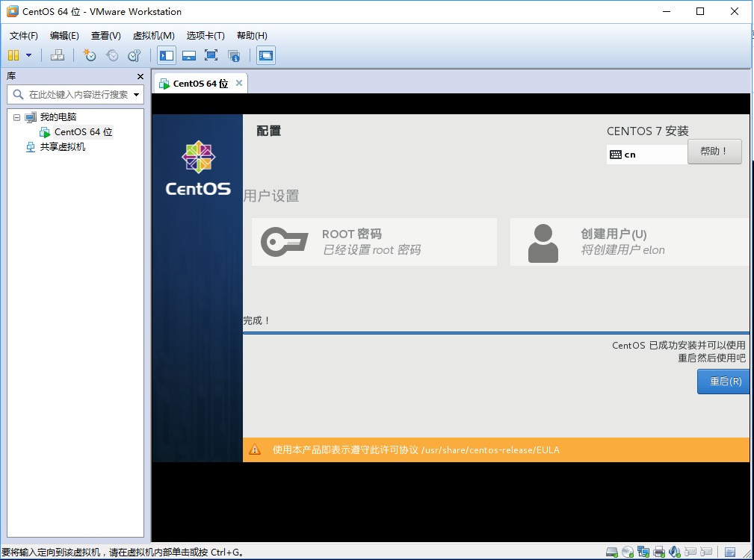Click the network adapter status icon

tap(643, 553)
